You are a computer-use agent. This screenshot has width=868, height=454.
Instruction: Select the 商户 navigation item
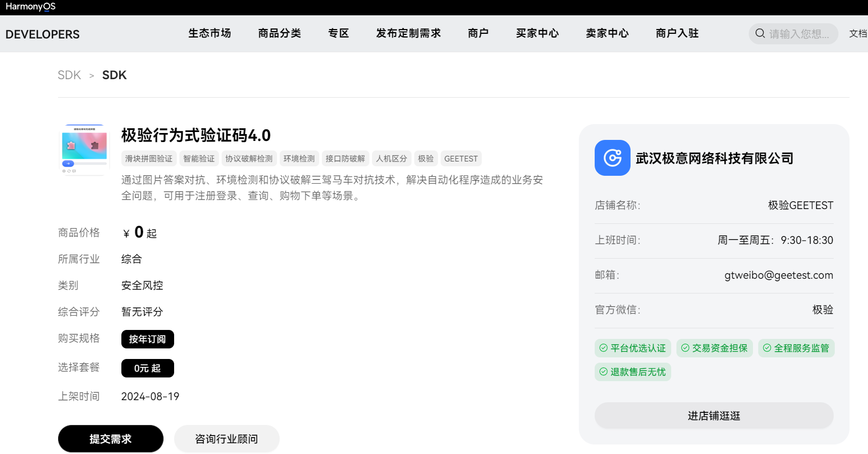[478, 33]
